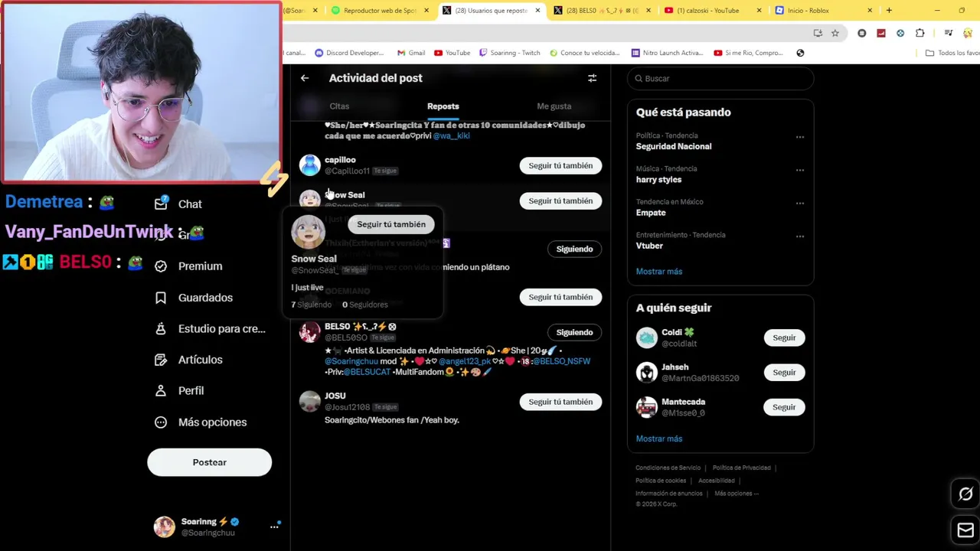This screenshot has width=980, height=551.
Task: Bookmark this page with the star icon
Action: click(x=835, y=33)
